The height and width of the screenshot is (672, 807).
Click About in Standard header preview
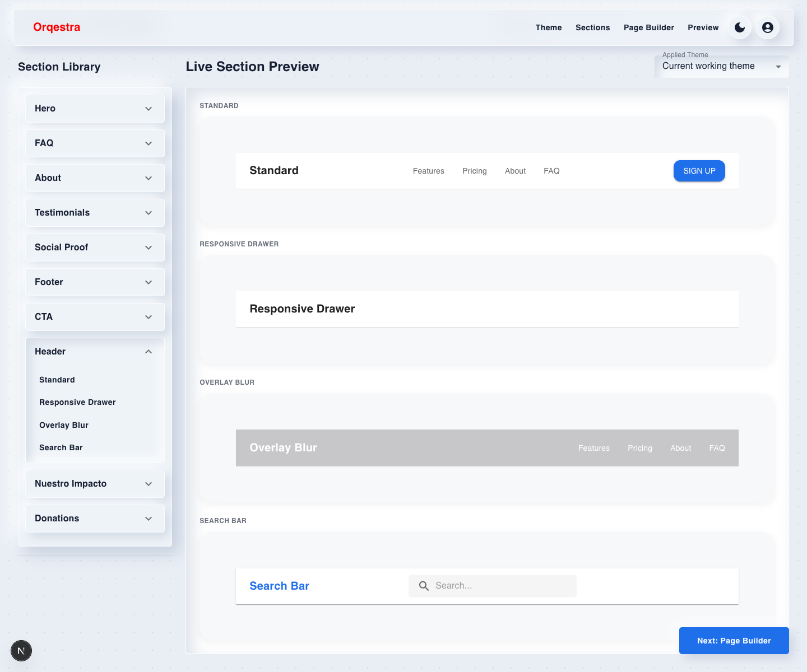[516, 171]
